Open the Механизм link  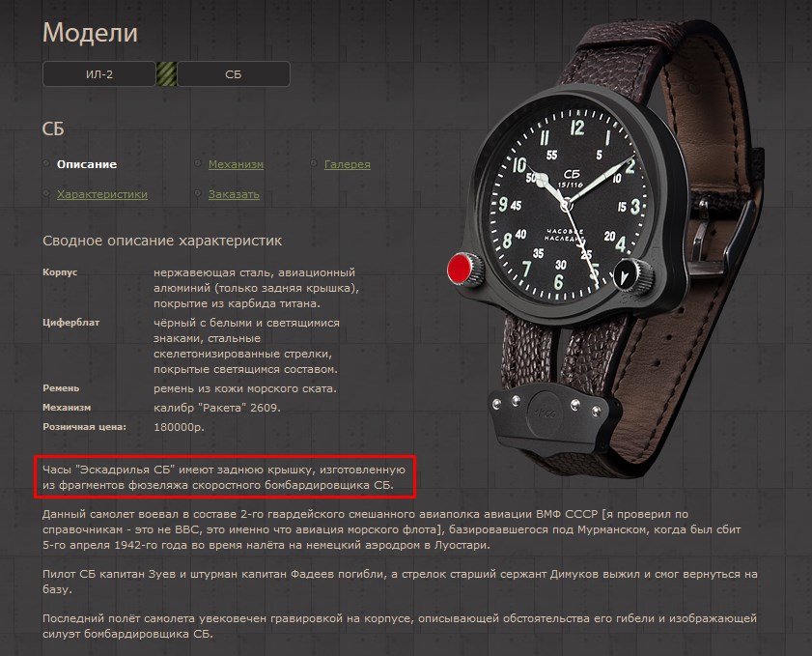(x=236, y=164)
